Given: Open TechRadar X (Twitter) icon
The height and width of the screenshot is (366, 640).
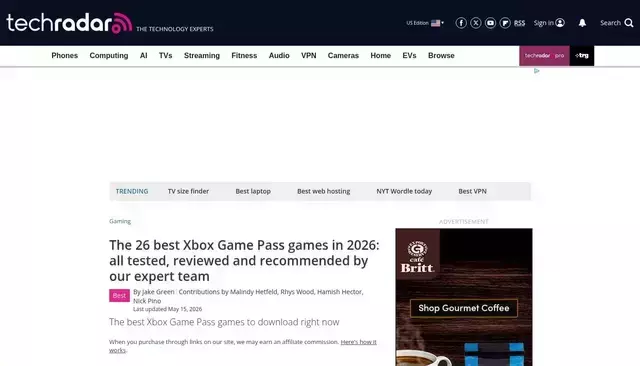Looking at the screenshot, I should point(476,23).
